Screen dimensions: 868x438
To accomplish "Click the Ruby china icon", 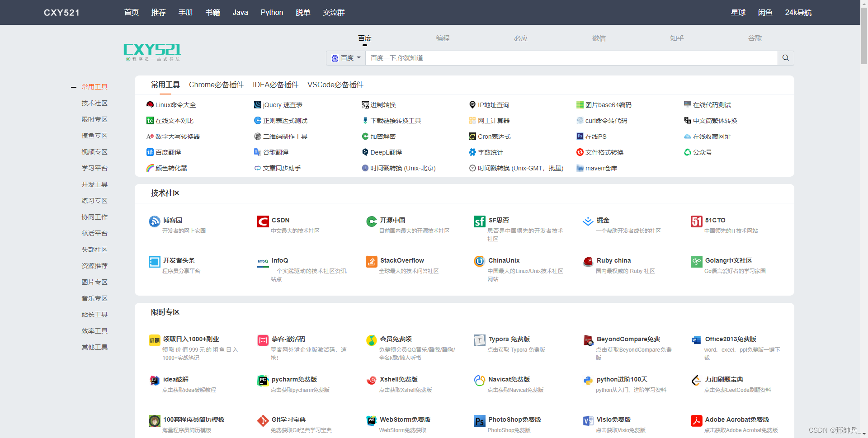I will [588, 262].
